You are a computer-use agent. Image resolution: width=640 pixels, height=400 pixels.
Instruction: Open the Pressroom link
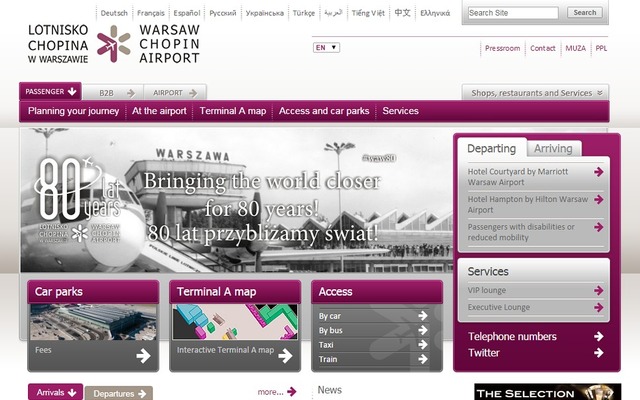click(502, 48)
